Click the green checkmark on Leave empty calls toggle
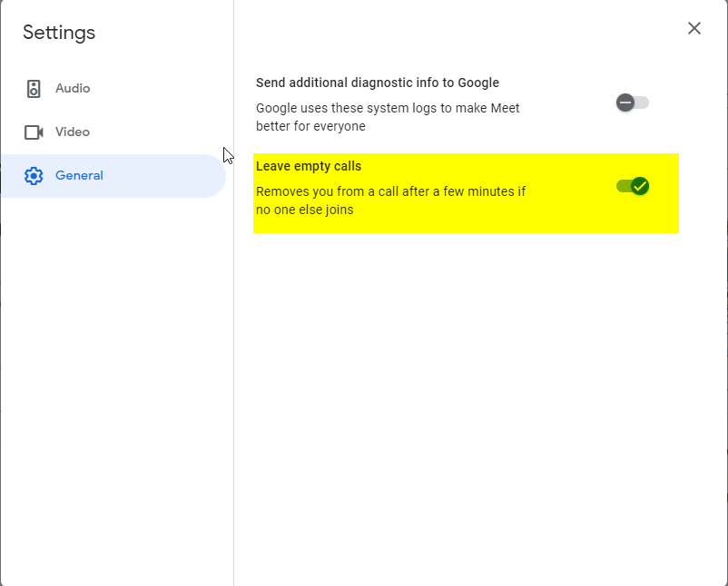 (x=642, y=187)
